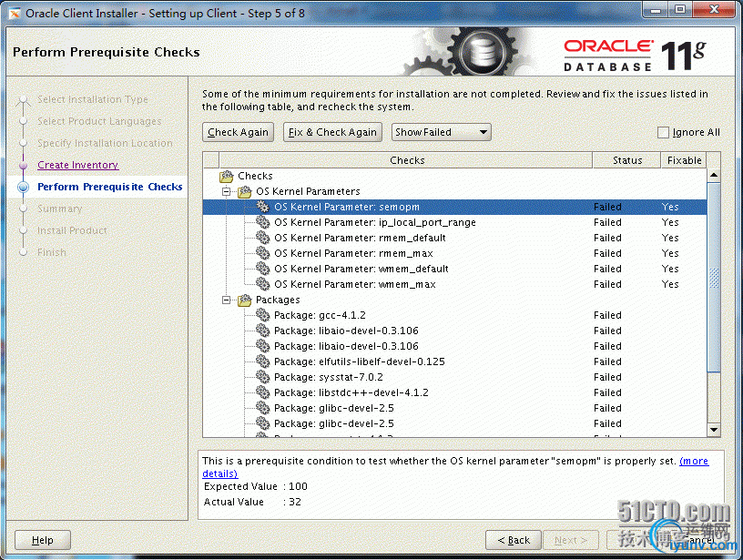
Task: Click the checks list scroll down arrow
Action: pos(714,430)
